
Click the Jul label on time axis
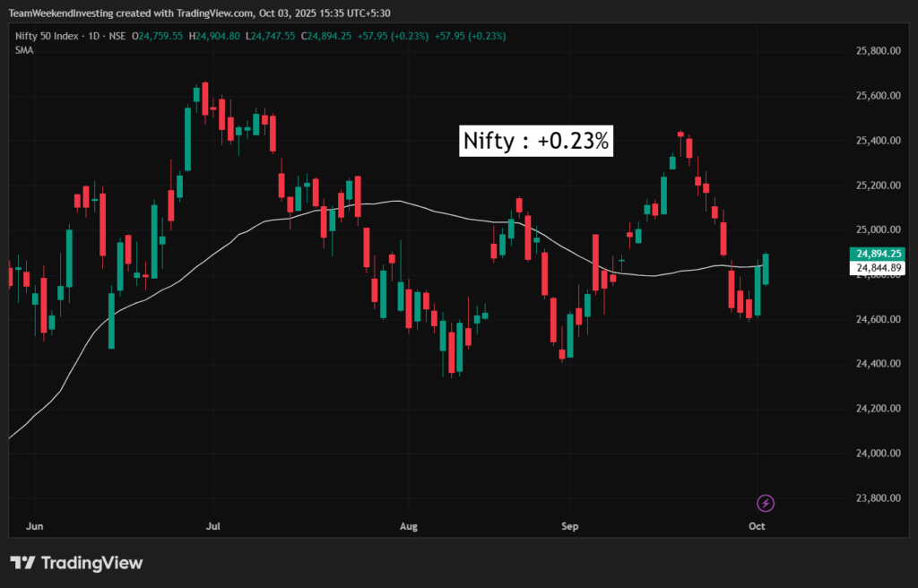point(213,526)
